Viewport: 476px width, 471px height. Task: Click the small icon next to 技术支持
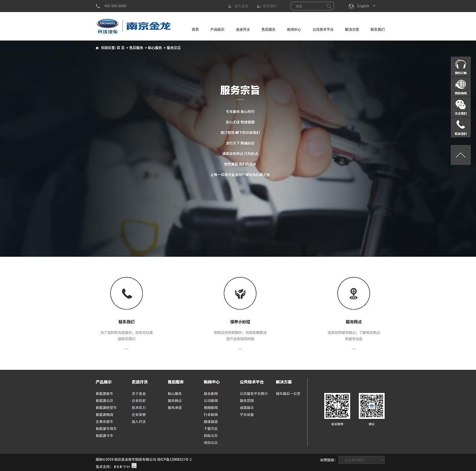tap(134, 466)
